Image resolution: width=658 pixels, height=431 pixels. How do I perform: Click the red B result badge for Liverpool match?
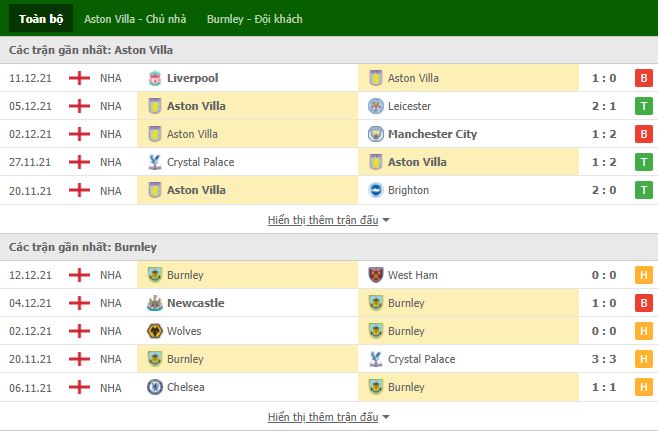[x=643, y=78]
